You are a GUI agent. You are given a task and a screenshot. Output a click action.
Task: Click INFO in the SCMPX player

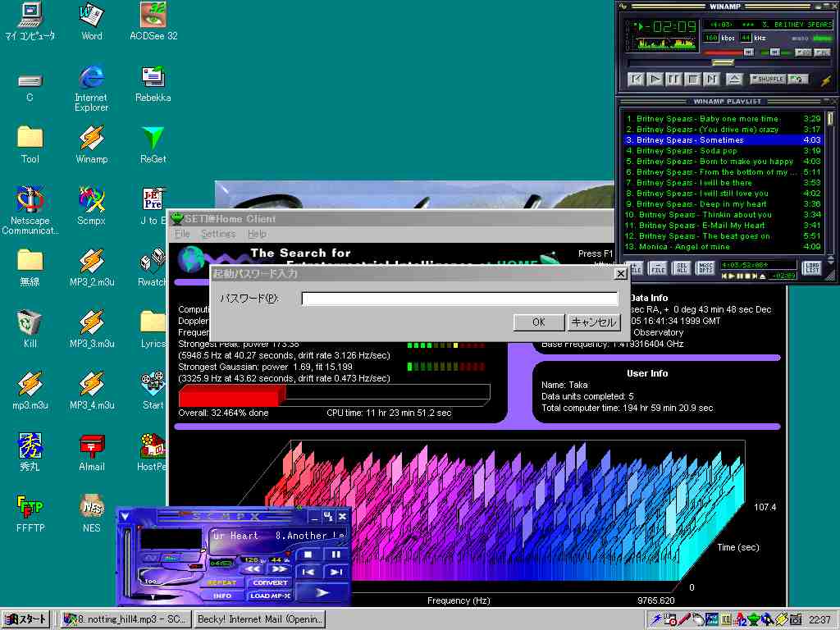[221, 596]
